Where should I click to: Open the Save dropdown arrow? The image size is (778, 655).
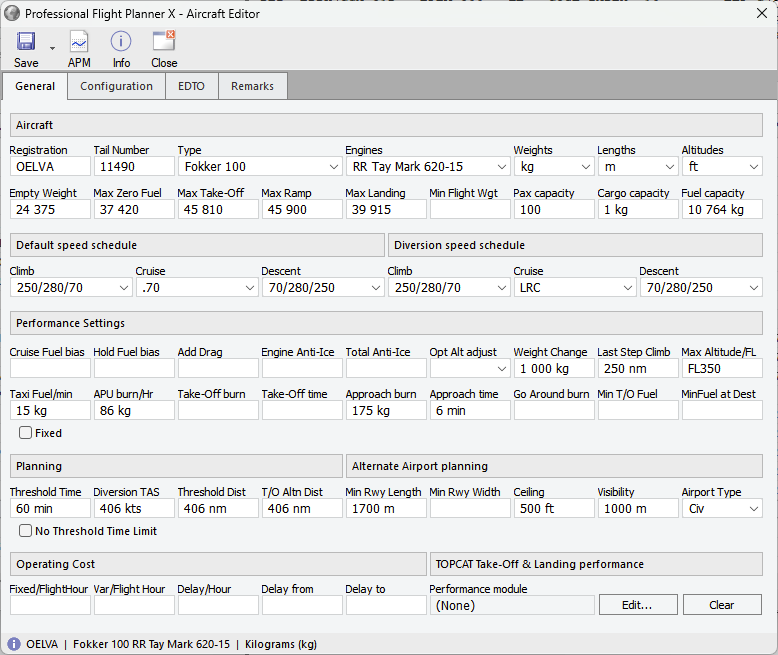tap(52, 49)
